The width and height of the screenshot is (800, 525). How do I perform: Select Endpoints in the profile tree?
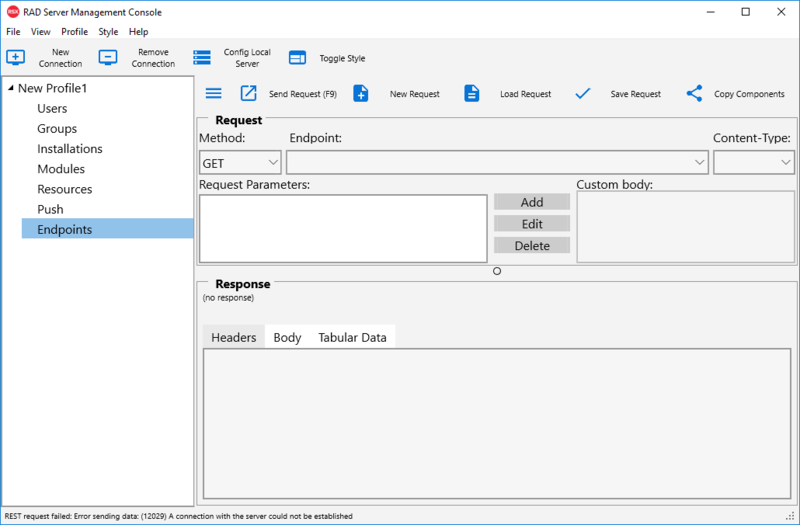coord(108,229)
